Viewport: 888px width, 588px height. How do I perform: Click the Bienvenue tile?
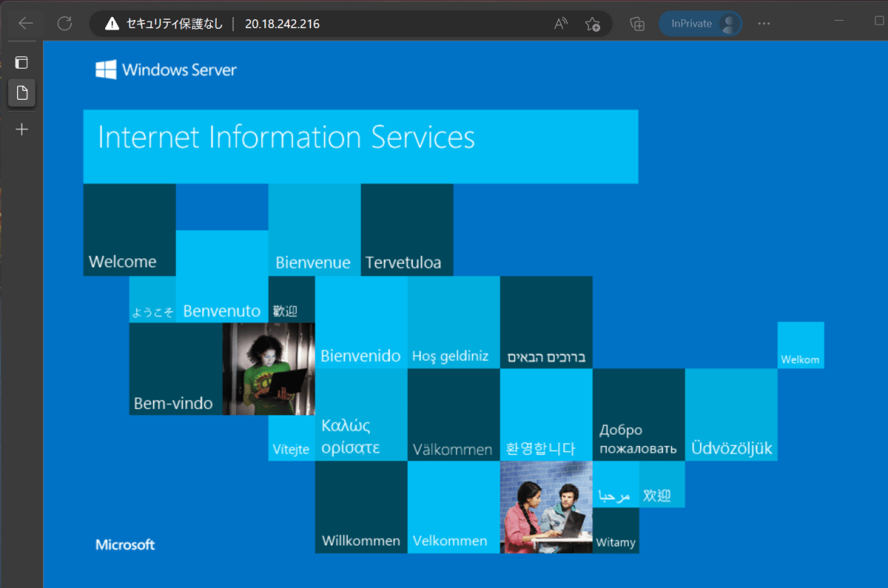314,230
